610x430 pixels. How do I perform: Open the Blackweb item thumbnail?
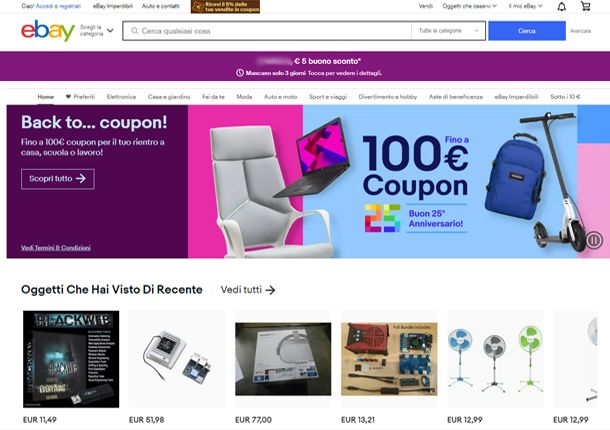tap(71, 359)
